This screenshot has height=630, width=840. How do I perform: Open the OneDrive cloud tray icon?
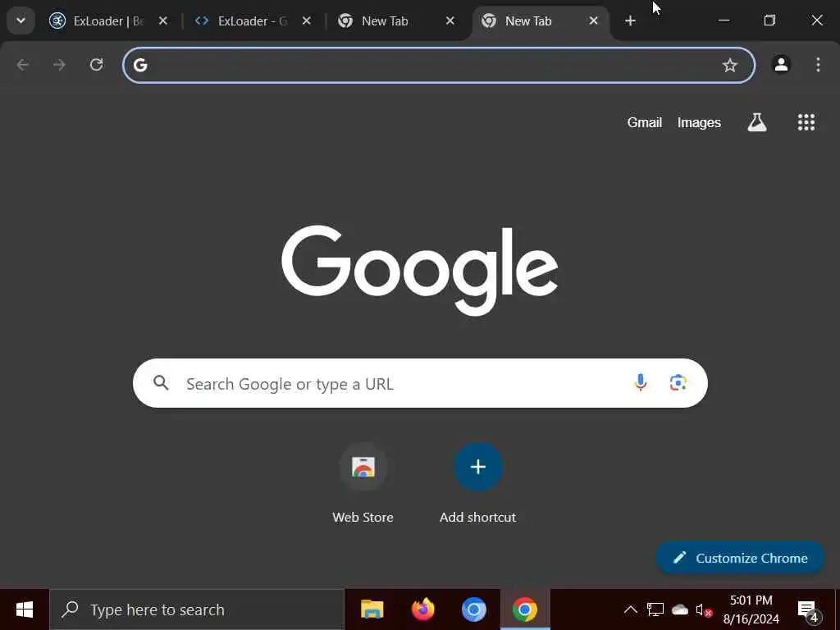(680, 609)
